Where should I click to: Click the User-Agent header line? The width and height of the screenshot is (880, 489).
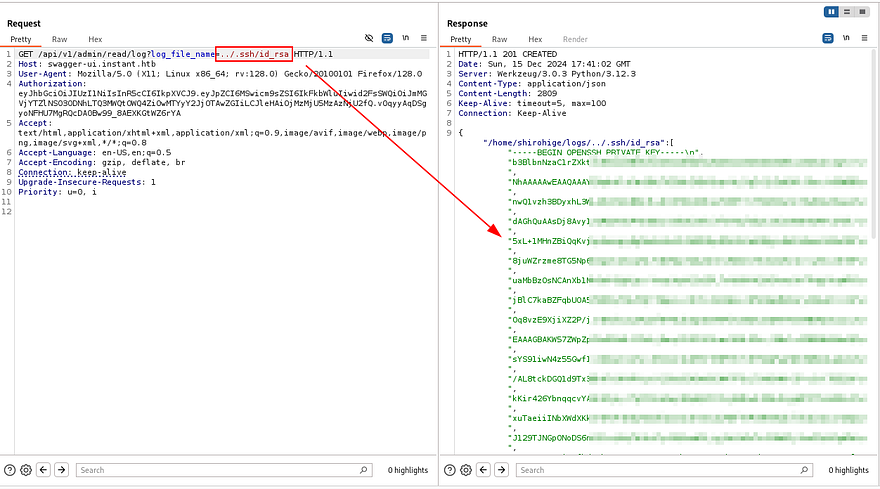pyautogui.click(x=220, y=74)
